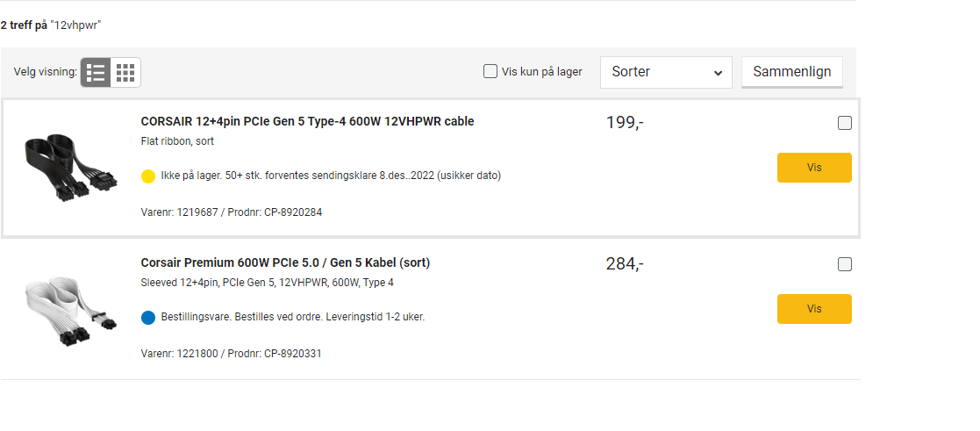Viewport: 980px width, 431px height.
Task: Switch to grid view icon
Action: [125, 73]
